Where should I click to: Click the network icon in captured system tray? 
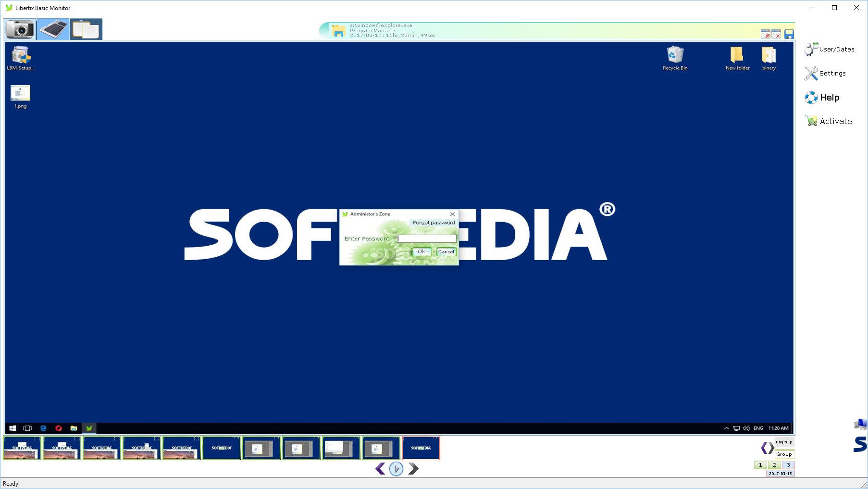tap(736, 428)
